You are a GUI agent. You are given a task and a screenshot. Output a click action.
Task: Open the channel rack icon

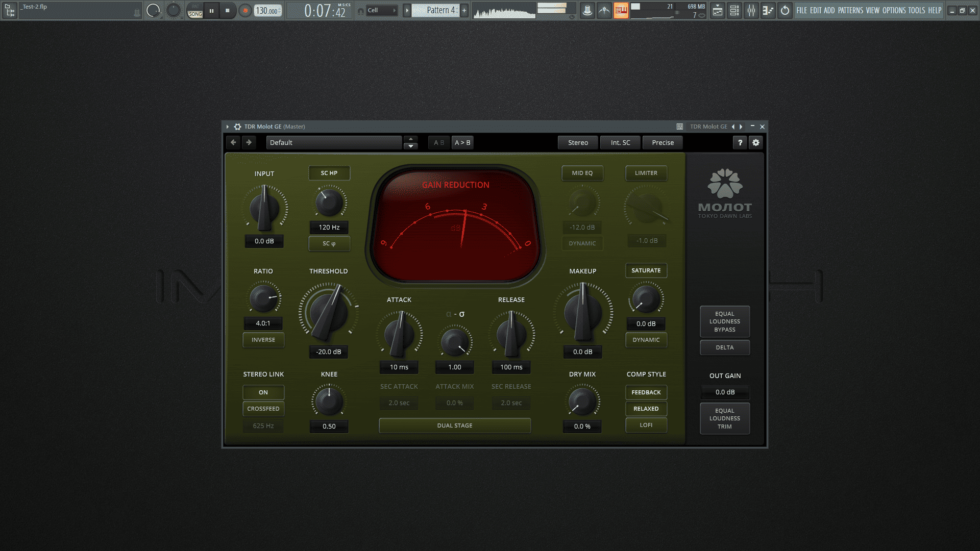coord(734,10)
